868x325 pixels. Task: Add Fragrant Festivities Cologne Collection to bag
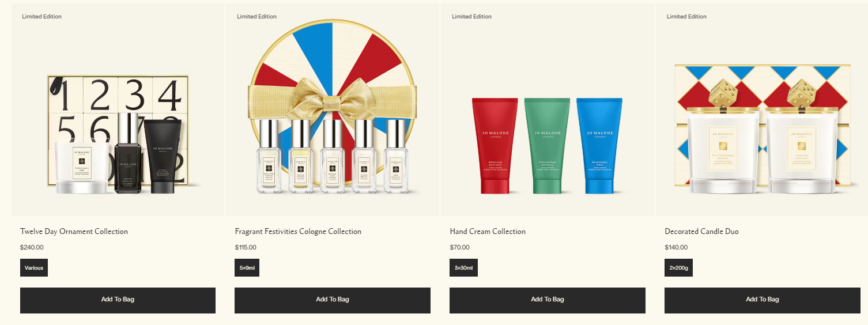click(333, 300)
